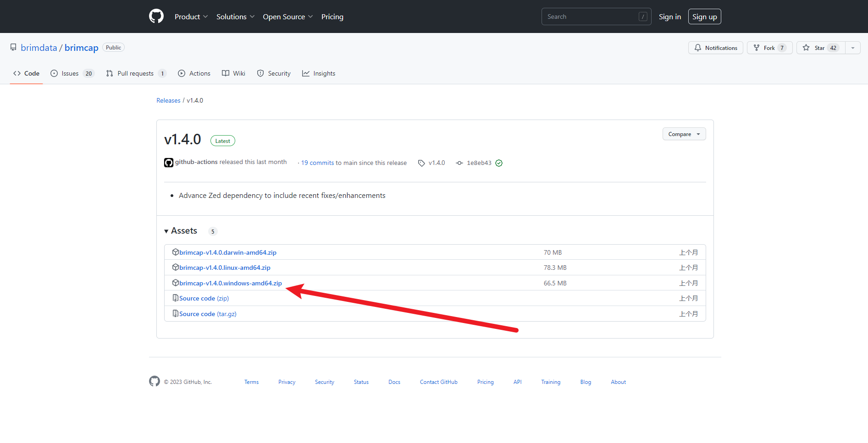This screenshot has width=868, height=443.
Task: Click the GitHub logo in header
Action: point(156,16)
